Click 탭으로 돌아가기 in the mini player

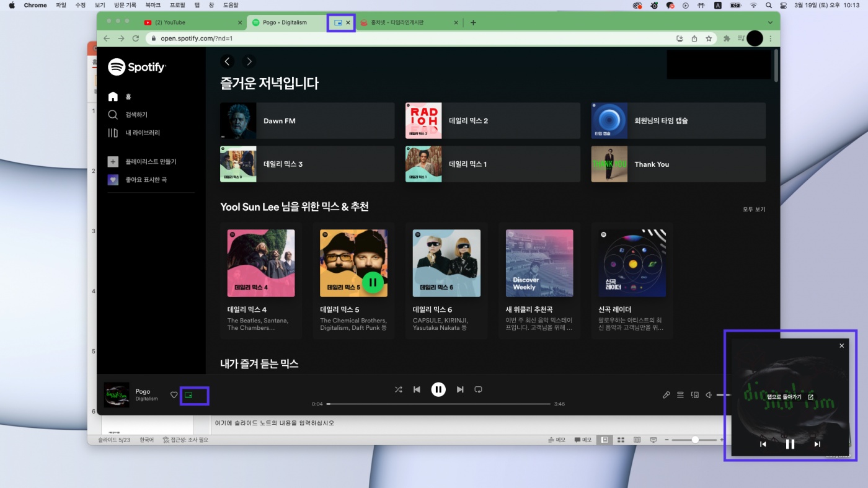coord(789,397)
